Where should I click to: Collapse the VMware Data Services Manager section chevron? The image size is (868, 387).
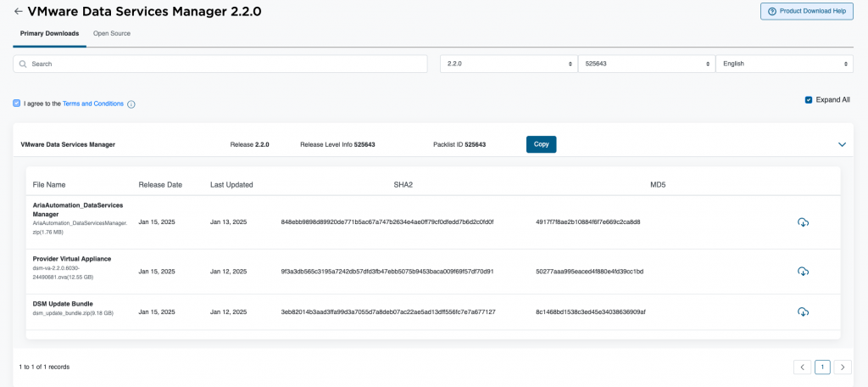coord(842,144)
